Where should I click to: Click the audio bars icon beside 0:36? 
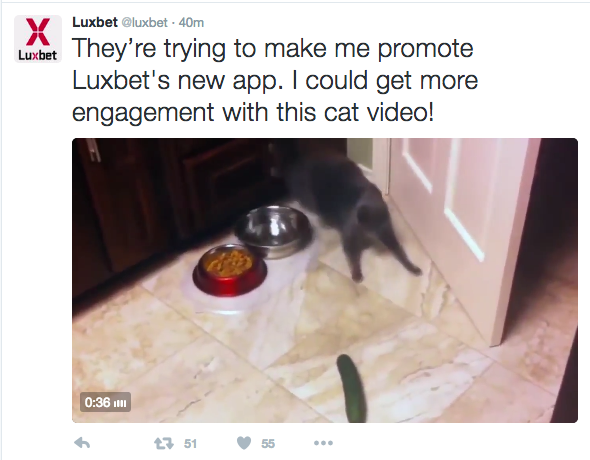coord(120,403)
